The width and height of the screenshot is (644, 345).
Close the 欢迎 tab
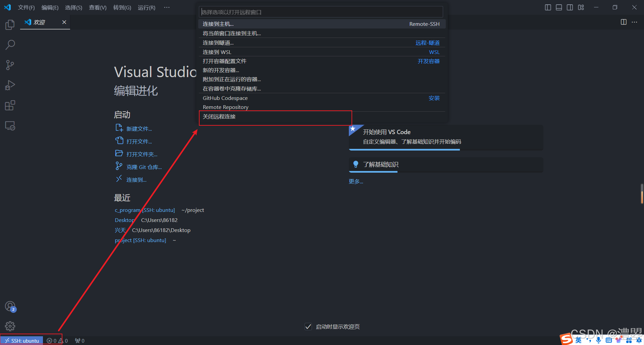click(64, 22)
